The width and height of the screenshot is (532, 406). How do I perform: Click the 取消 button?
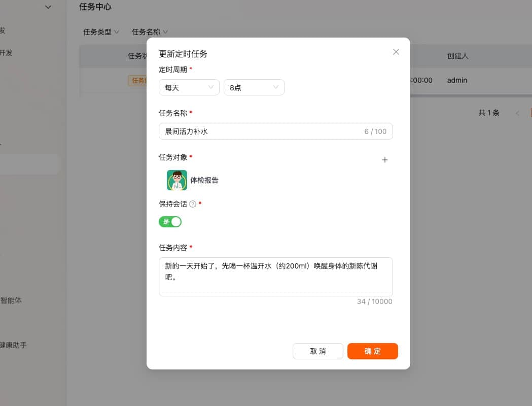pos(317,351)
